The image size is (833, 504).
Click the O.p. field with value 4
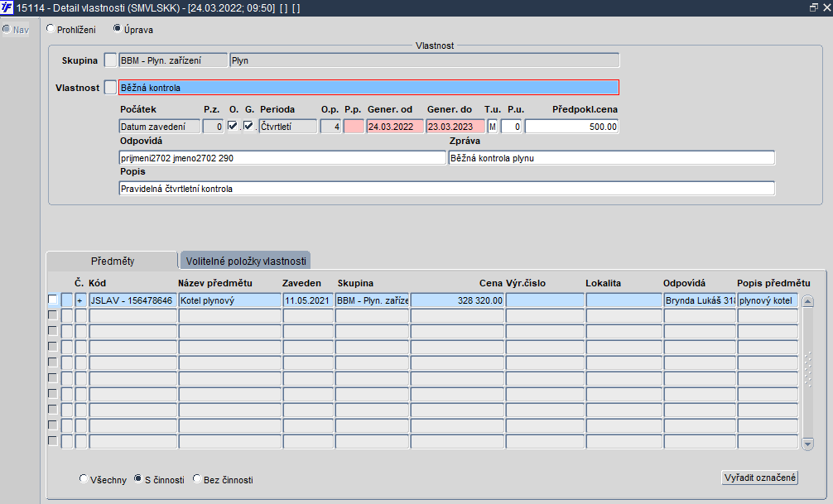click(x=330, y=127)
